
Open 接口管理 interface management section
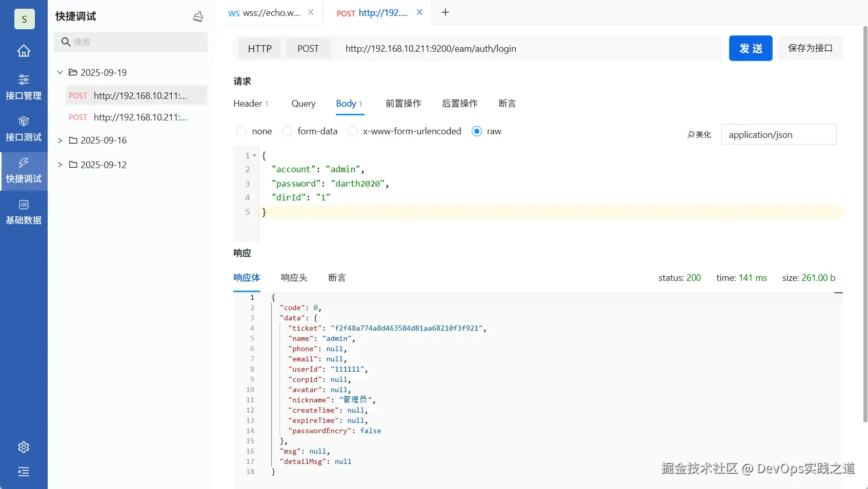click(24, 87)
